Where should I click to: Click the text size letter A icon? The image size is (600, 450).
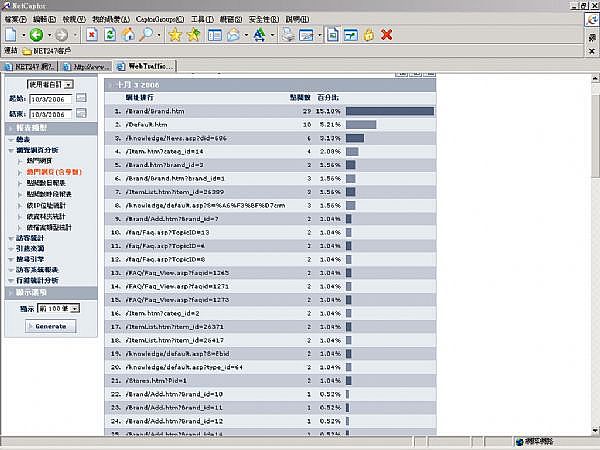(x=259, y=35)
